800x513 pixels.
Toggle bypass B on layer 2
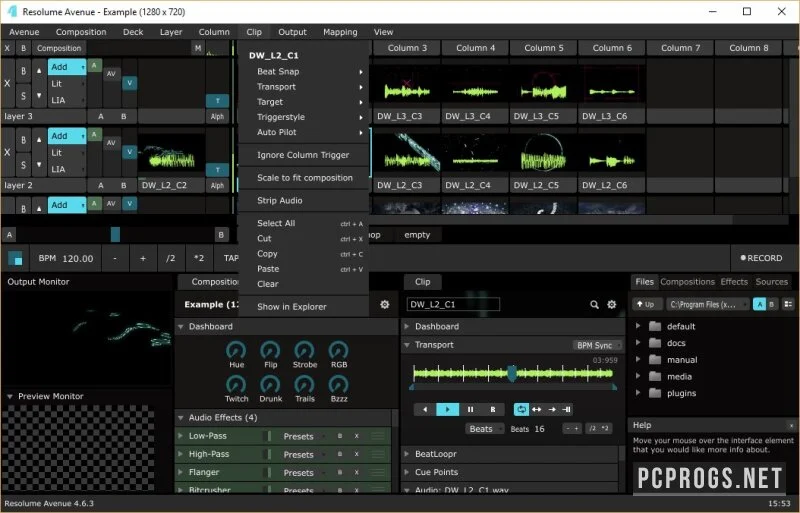[x=23, y=140]
